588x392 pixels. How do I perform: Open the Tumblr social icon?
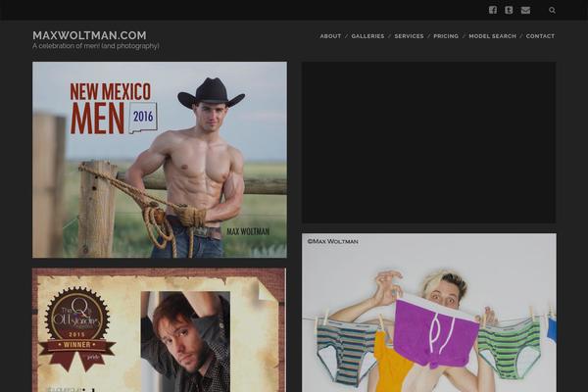click(x=509, y=10)
